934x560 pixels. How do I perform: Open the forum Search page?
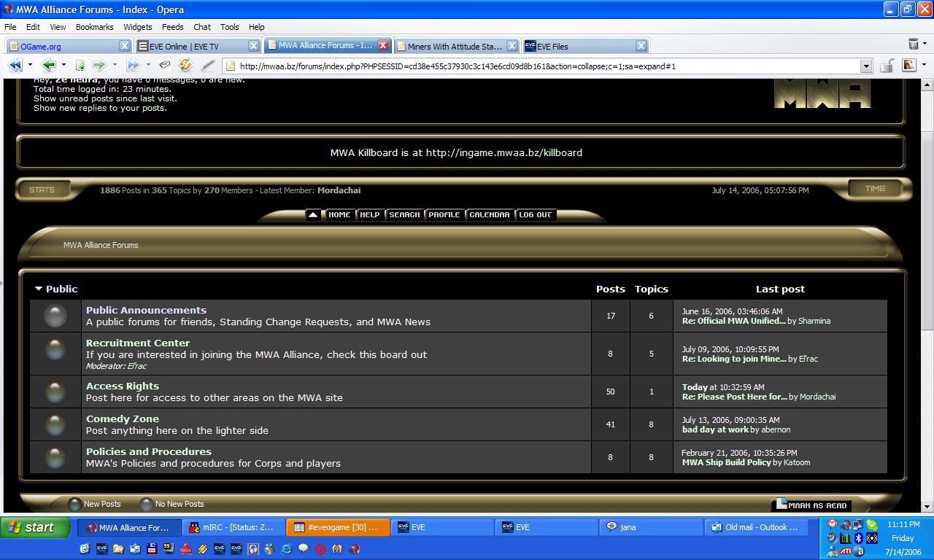tap(404, 214)
